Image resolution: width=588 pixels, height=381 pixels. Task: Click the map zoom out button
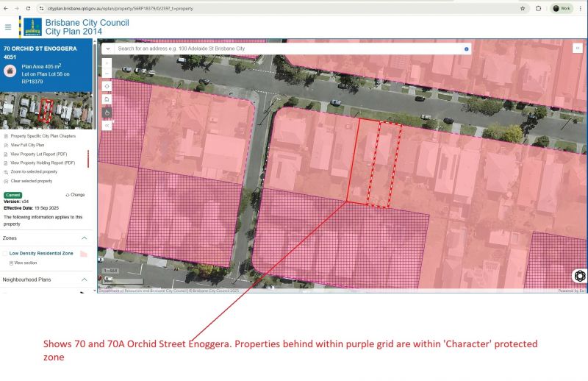click(x=107, y=74)
